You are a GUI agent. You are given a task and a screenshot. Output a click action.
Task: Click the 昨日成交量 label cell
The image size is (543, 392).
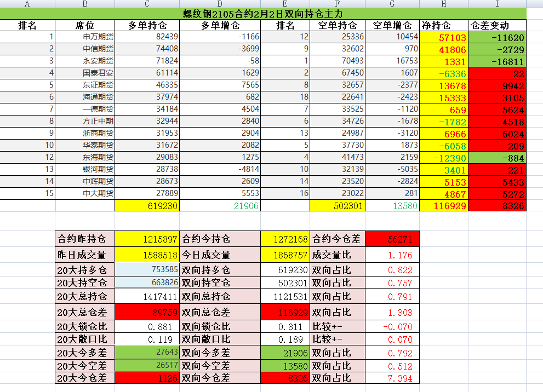point(85,255)
